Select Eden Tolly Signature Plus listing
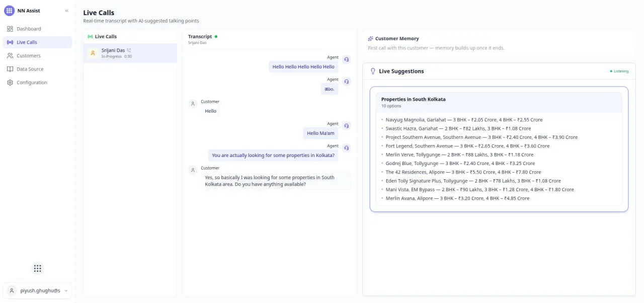 coord(473,181)
